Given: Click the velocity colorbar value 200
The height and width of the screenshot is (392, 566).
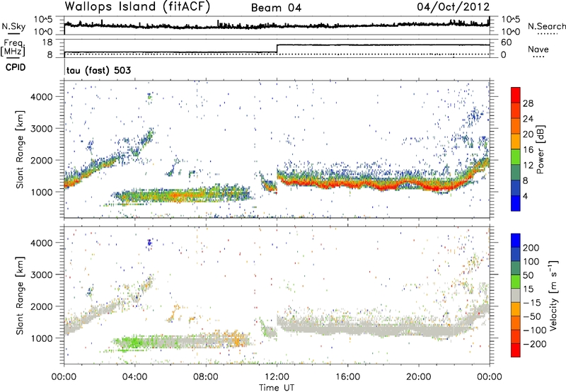Looking at the screenshot, I should (x=531, y=248).
